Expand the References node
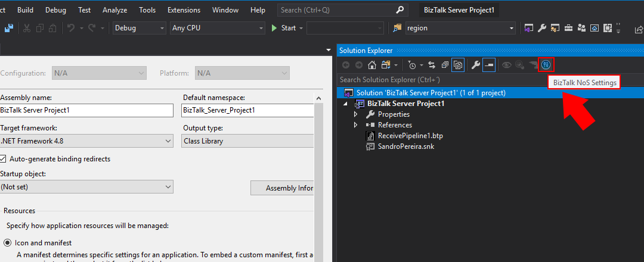644x262 pixels. coord(355,125)
